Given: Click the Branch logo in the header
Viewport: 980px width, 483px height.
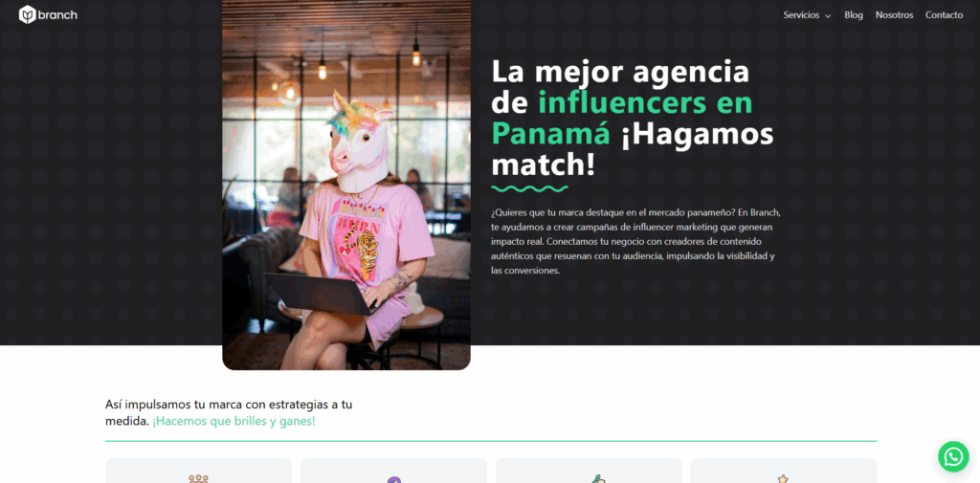Looking at the screenshot, I should click(48, 14).
